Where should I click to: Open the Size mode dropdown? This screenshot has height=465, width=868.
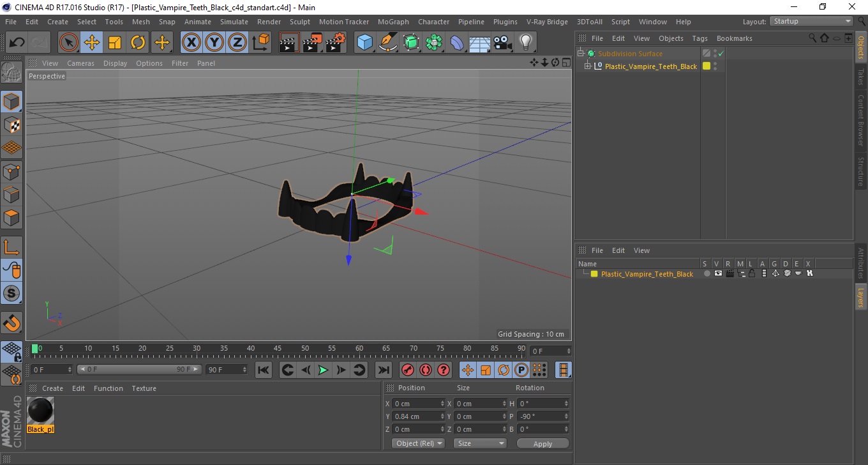[x=480, y=443]
